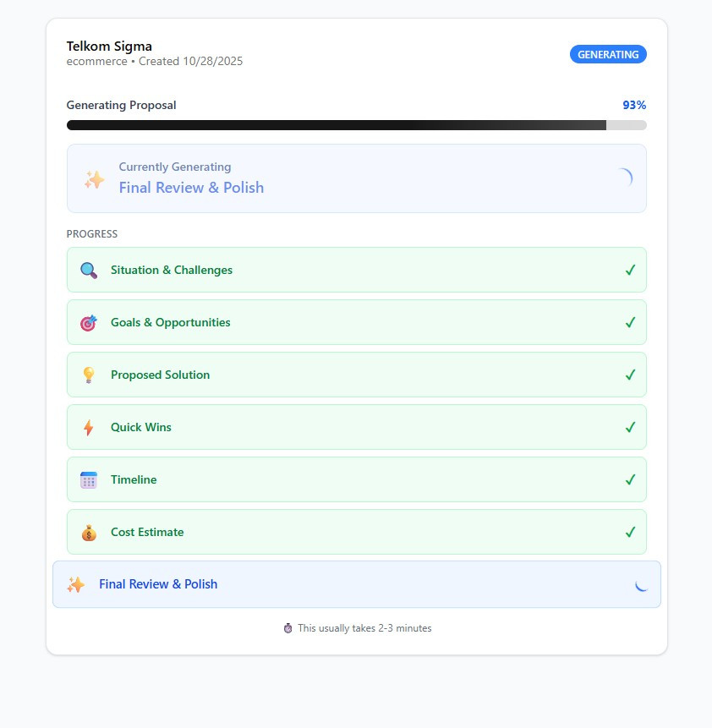Click the target icon beside Goals & Opportunities
The height and width of the screenshot is (728, 712).
point(89,323)
